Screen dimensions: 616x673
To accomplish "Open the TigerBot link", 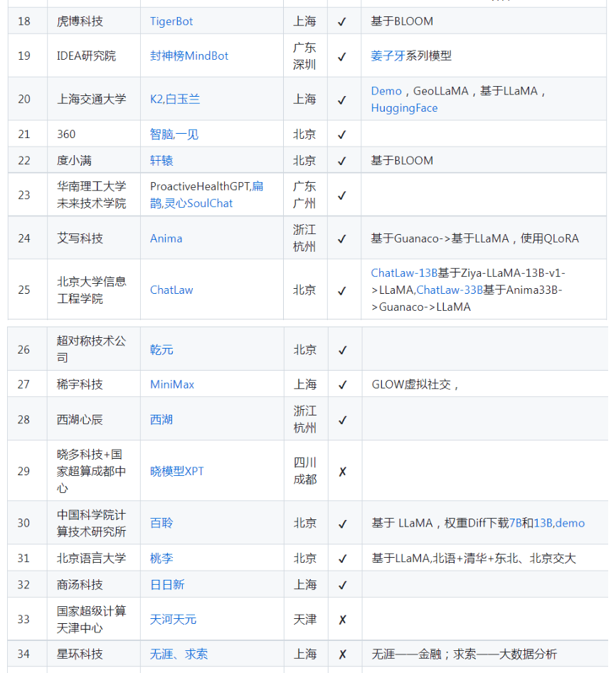I will click(x=171, y=21).
